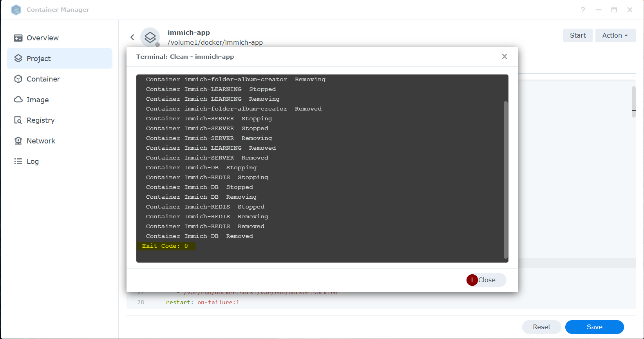Close the Terminal dialog via X icon

505,56
